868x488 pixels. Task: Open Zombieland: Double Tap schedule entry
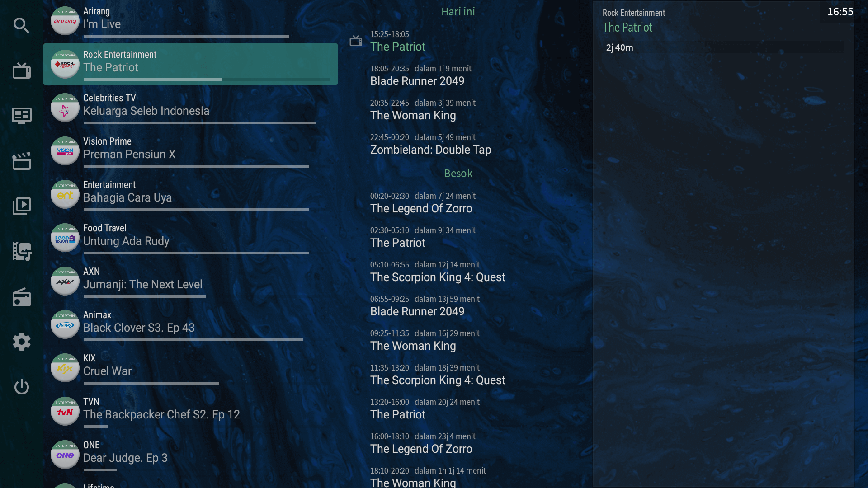(x=458, y=144)
